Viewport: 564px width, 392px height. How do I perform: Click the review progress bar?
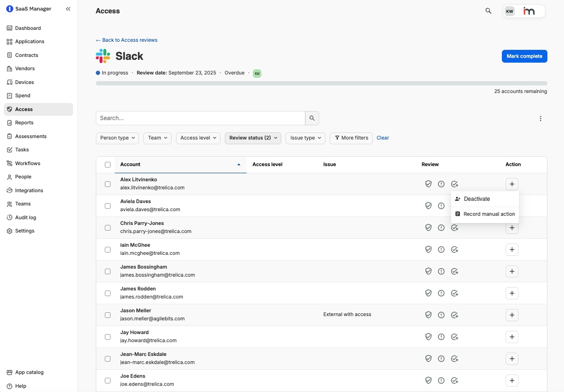tap(321, 83)
